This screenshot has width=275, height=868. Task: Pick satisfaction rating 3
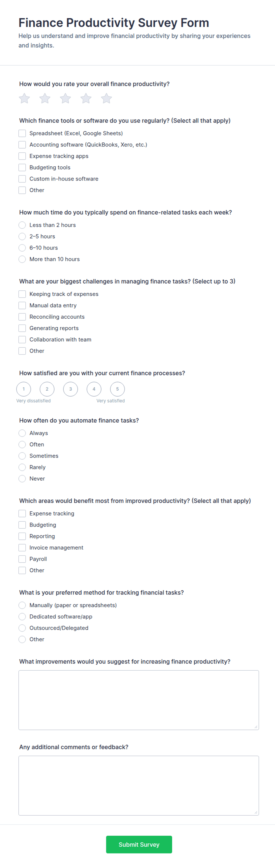click(70, 389)
